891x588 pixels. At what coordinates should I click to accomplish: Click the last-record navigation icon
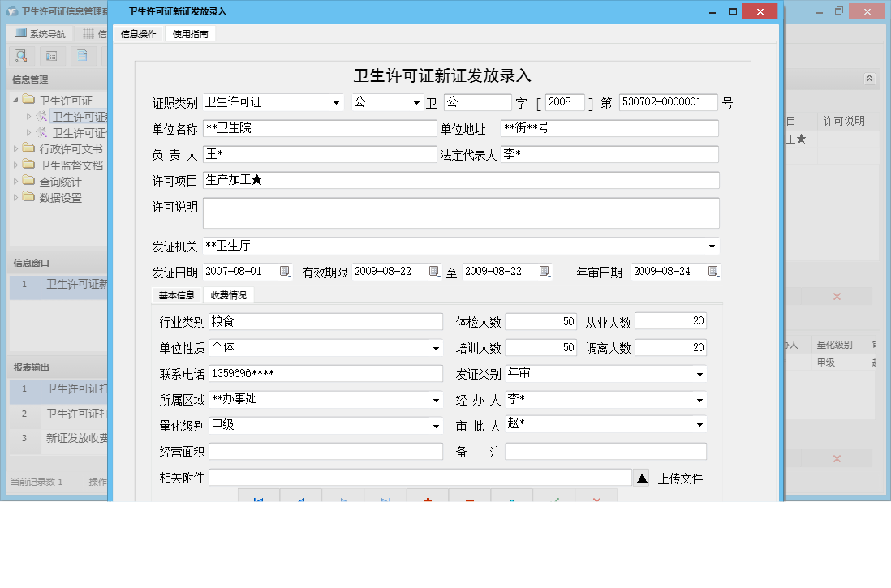click(386, 498)
